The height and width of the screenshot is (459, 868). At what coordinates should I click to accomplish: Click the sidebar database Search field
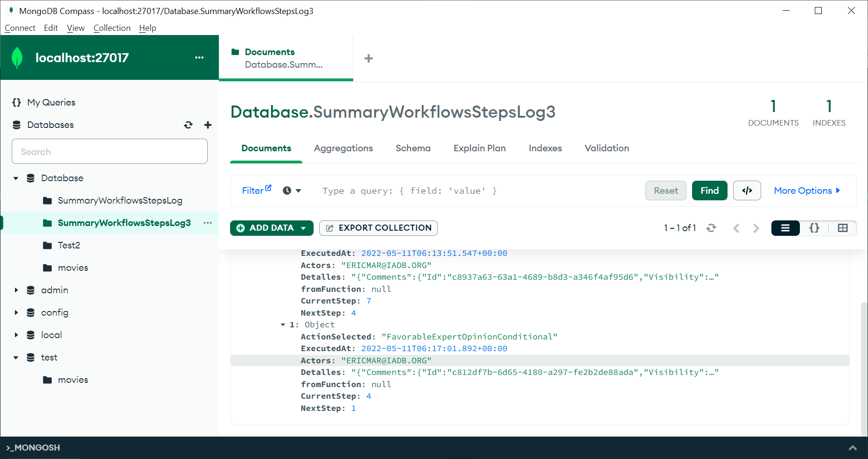click(x=110, y=152)
